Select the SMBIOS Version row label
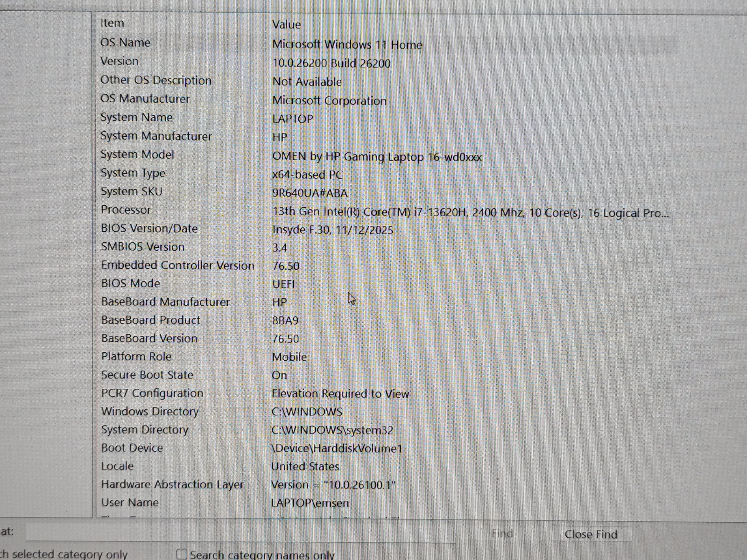 [x=143, y=247]
